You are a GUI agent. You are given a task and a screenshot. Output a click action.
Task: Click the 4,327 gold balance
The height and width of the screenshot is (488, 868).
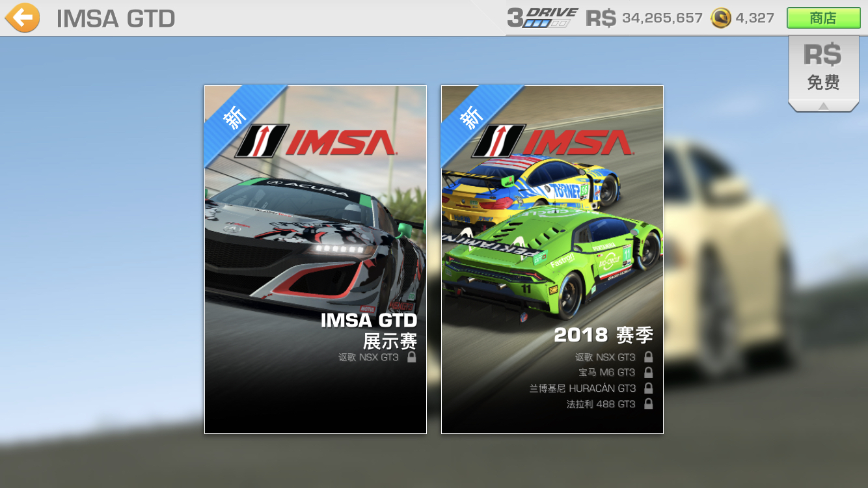pyautogui.click(x=755, y=18)
